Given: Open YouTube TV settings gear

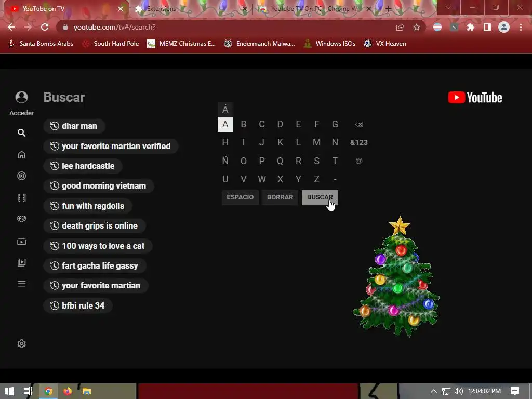Looking at the screenshot, I should (x=21, y=344).
